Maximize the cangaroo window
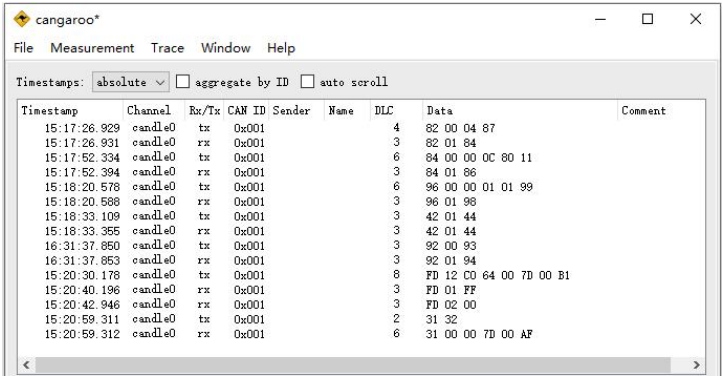The width and height of the screenshot is (723, 379). (648, 19)
